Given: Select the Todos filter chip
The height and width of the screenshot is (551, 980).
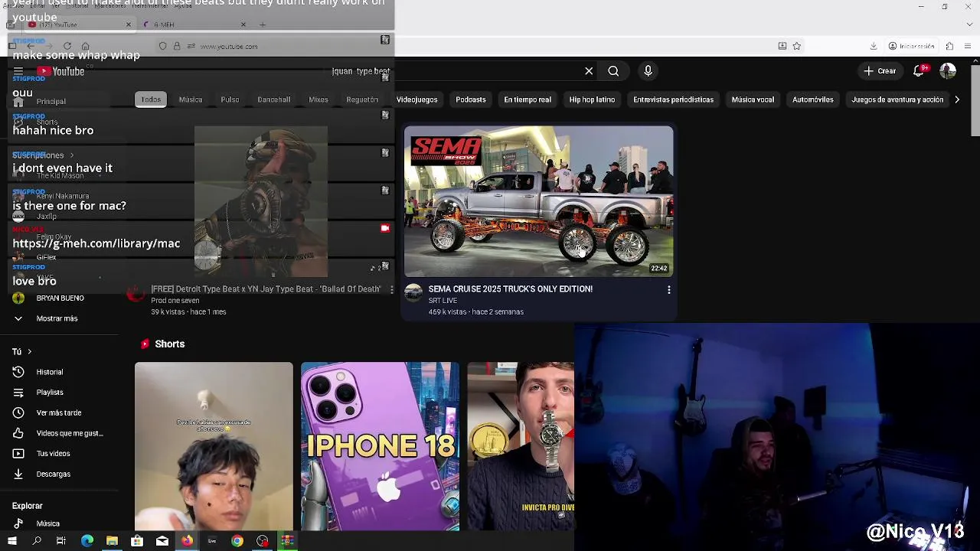Looking at the screenshot, I should point(151,99).
